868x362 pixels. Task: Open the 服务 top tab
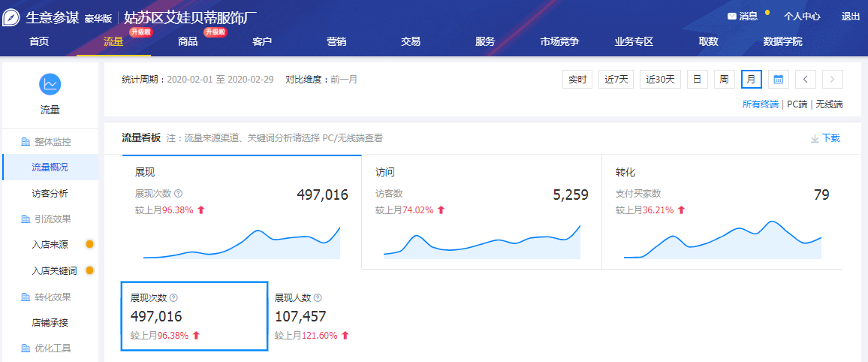pos(485,41)
